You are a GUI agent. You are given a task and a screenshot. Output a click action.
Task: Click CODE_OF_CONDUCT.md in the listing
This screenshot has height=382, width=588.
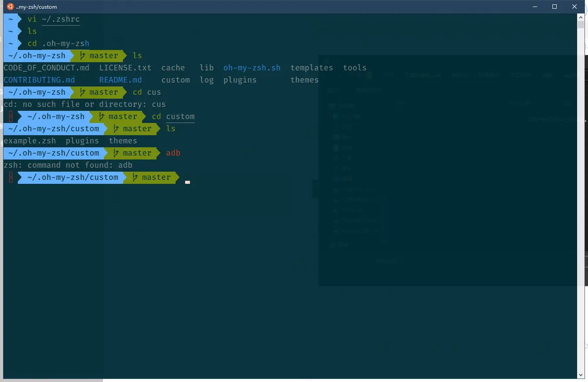[x=47, y=68]
